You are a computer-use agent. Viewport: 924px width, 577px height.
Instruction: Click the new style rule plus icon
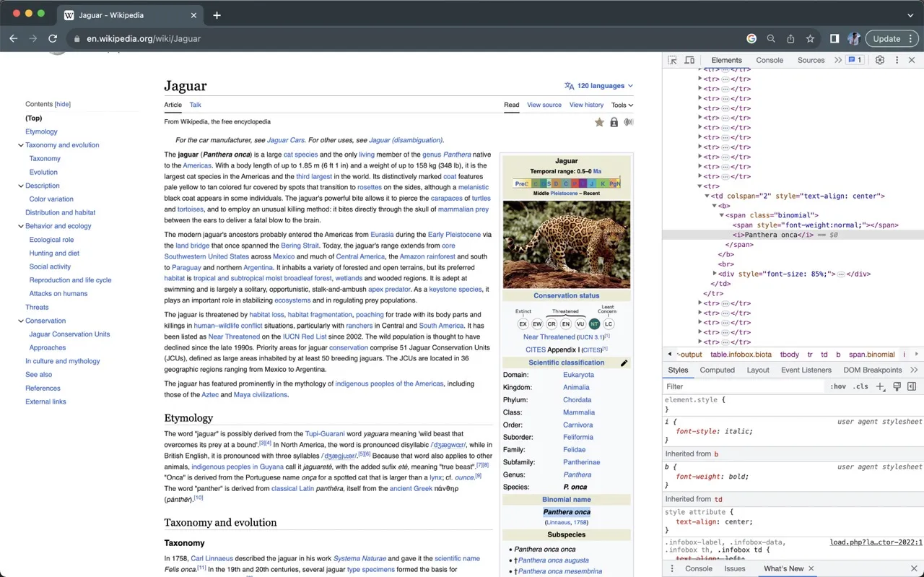tap(880, 386)
